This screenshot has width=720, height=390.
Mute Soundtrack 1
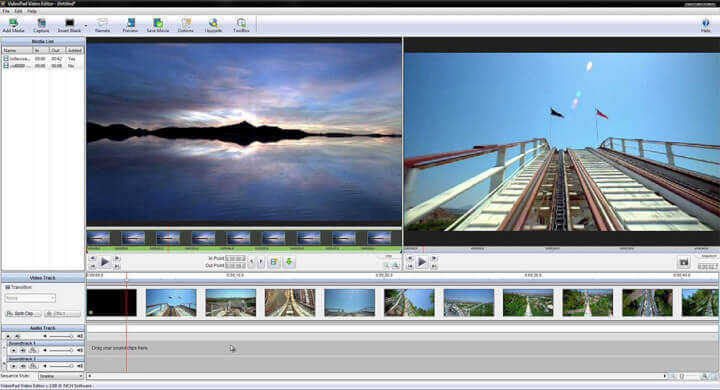22,350
